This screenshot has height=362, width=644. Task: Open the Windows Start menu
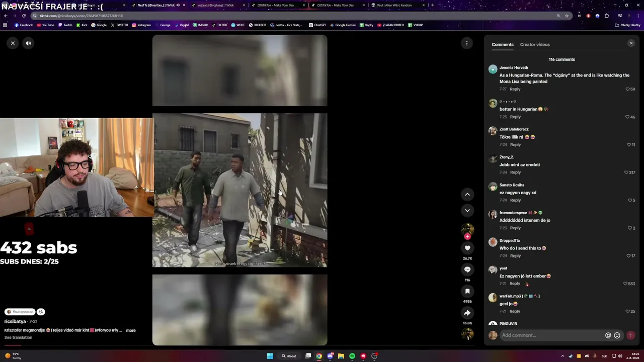[270, 356]
